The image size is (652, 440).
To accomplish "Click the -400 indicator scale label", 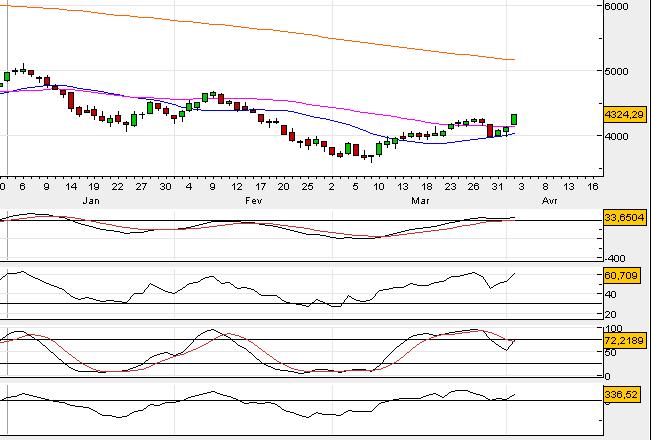I will tap(615, 258).
